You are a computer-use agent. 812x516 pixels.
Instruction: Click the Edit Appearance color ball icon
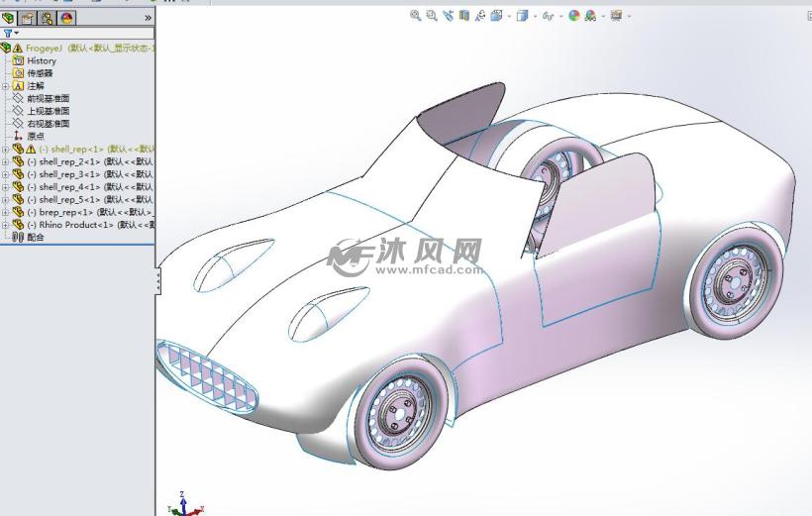pos(574,16)
